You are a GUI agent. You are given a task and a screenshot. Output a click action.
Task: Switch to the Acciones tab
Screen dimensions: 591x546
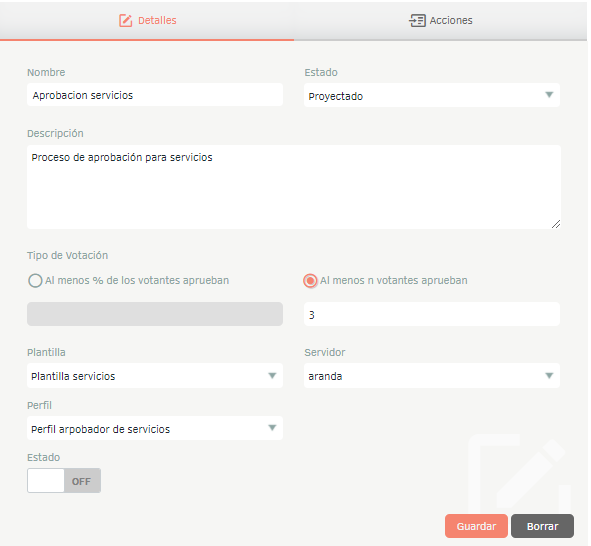coord(440,20)
